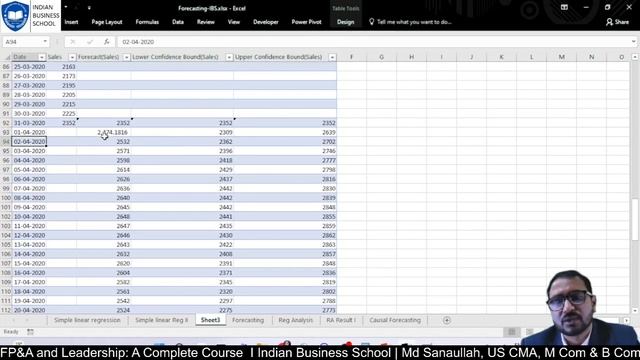640x360 pixels.
Task: Select upper bound cell 2702
Action: (285, 142)
